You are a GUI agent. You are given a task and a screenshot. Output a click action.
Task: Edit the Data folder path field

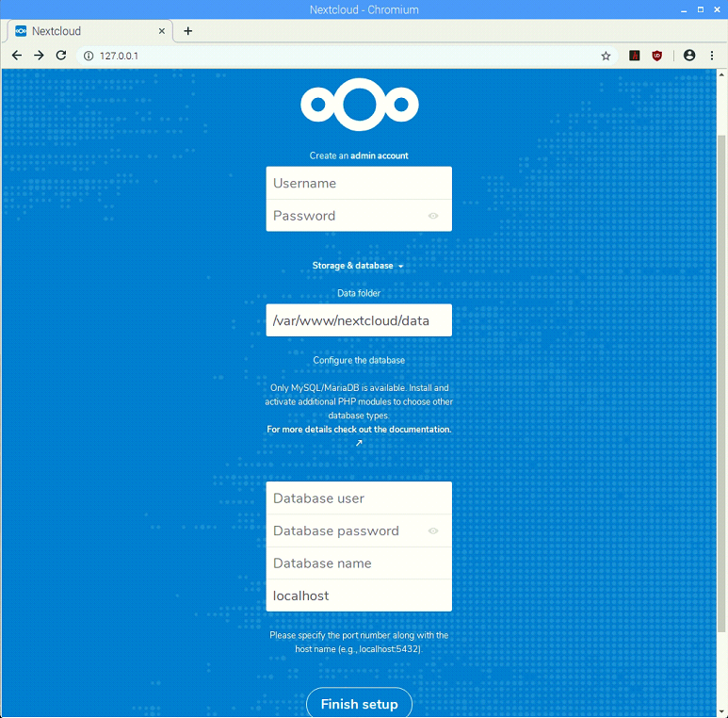(359, 320)
